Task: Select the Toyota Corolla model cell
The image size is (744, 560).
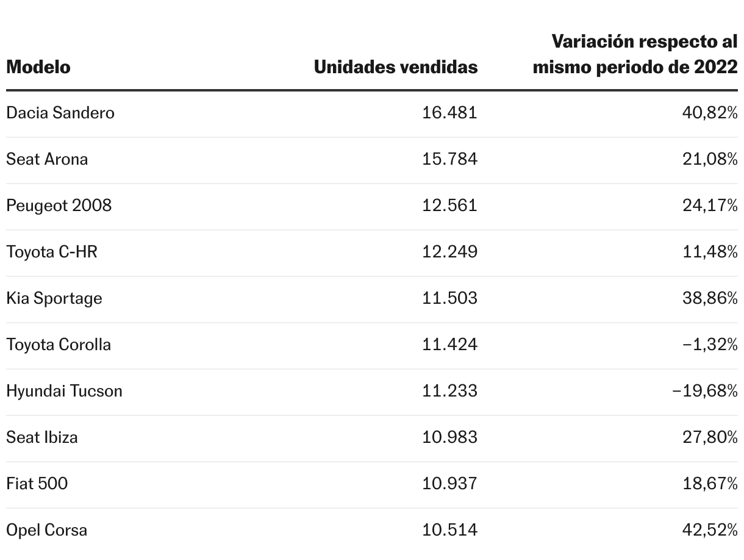Action: click(59, 345)
